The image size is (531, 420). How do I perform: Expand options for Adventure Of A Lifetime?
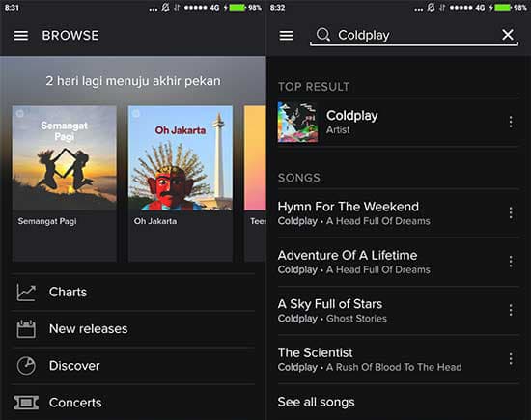(x=511, y=262)
